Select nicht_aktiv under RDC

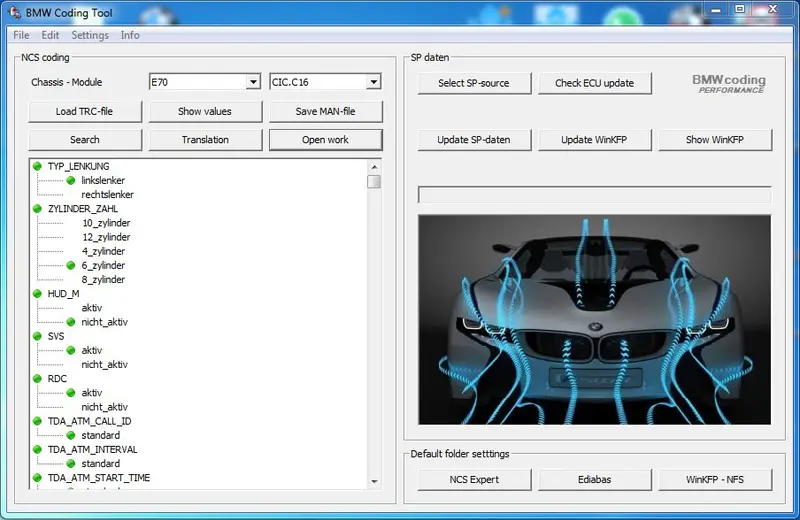point(105,407)
